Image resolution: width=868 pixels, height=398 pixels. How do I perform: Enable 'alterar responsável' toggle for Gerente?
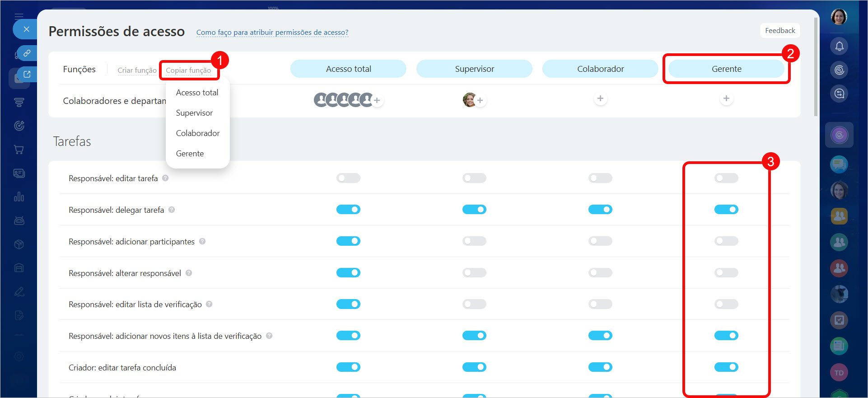tap(726, 273)
